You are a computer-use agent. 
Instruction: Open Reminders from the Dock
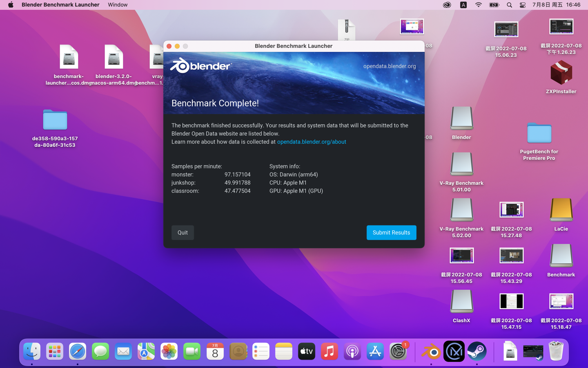[261, 351]
